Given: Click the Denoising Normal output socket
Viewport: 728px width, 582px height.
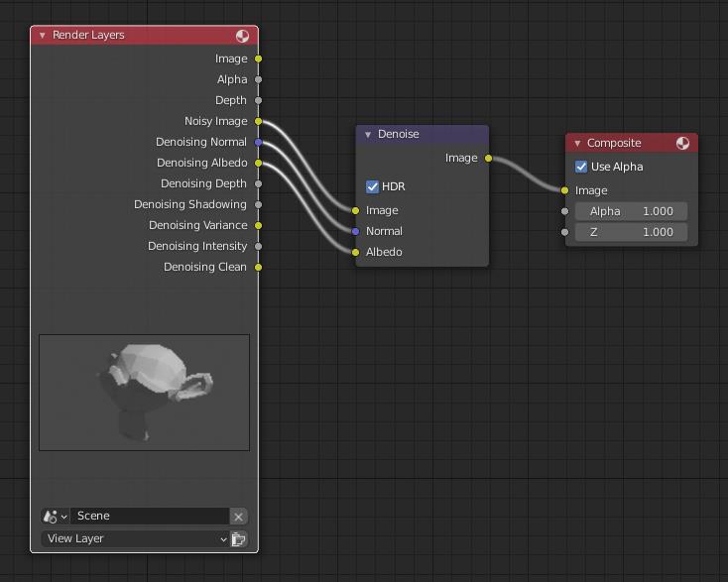Looking at the screenshot, I should [x=259, y=142].
